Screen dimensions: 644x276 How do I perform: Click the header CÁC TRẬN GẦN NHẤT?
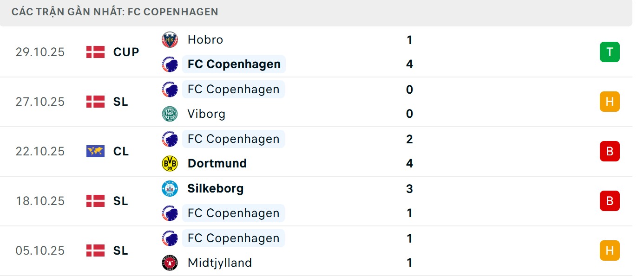coord(115,12)
